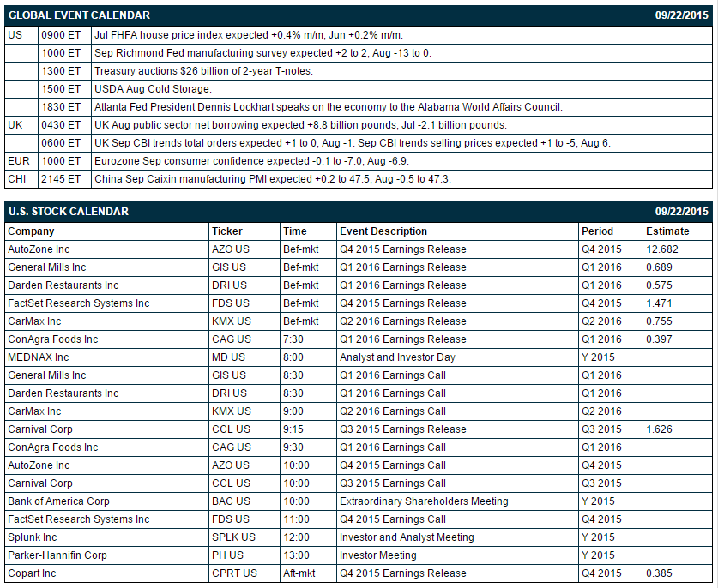Click the Aft-mkt time cell
Viewport: 718px width, 588px height.
point(299,573)
